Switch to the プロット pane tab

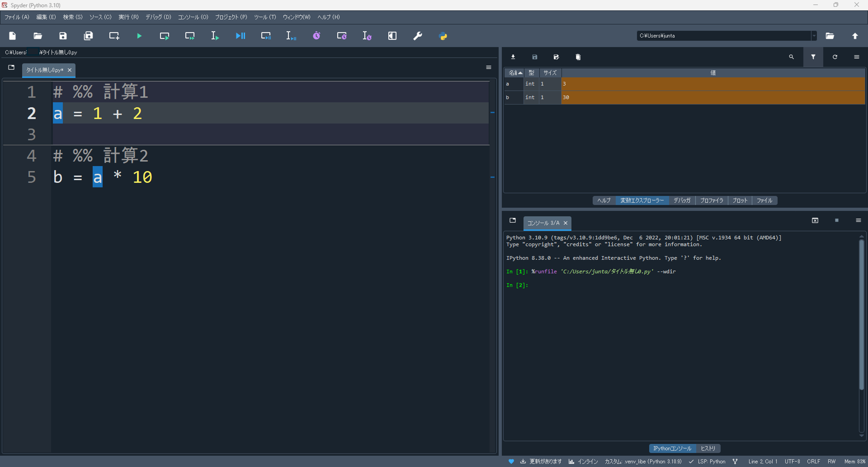(740, 200)
